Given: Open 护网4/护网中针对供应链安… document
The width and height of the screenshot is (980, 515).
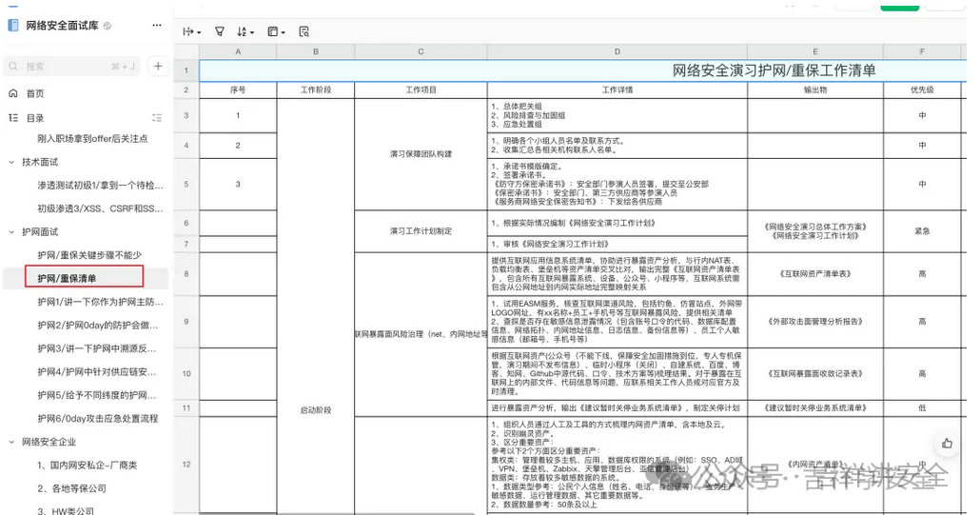Looking at the screenshot, I should (x=97, y=372).
